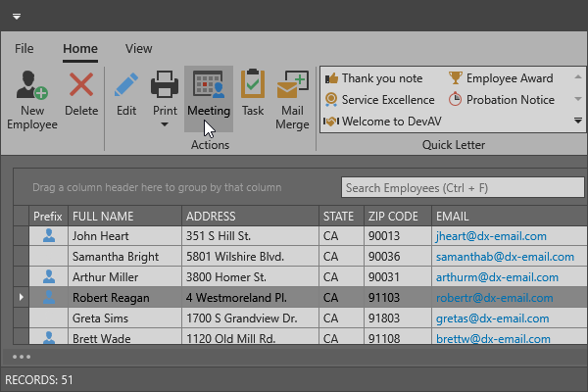This screenshot has width=588, height=392.
Task: Click the New Employee icon
Action: [32, 85]
